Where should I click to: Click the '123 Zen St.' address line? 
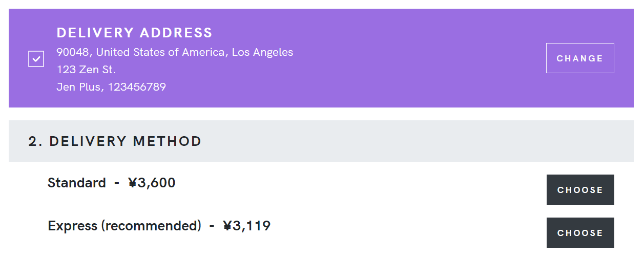[x=86, y=70]
